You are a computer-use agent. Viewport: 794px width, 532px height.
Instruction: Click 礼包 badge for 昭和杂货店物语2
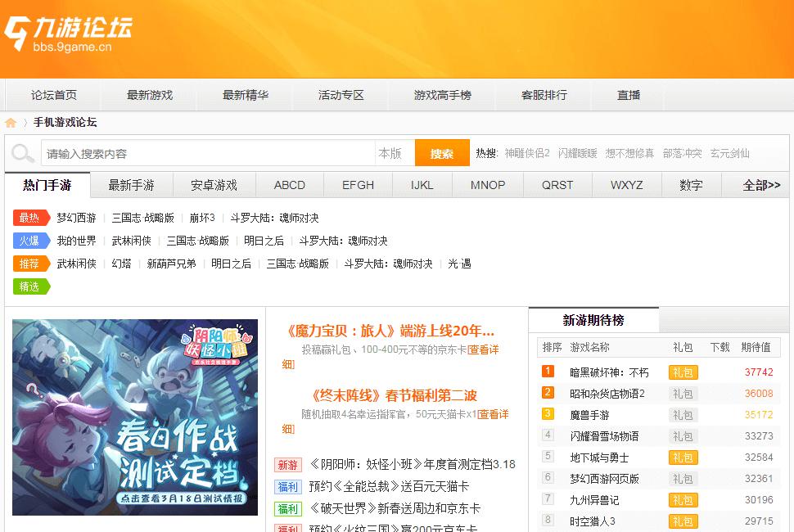683,394
